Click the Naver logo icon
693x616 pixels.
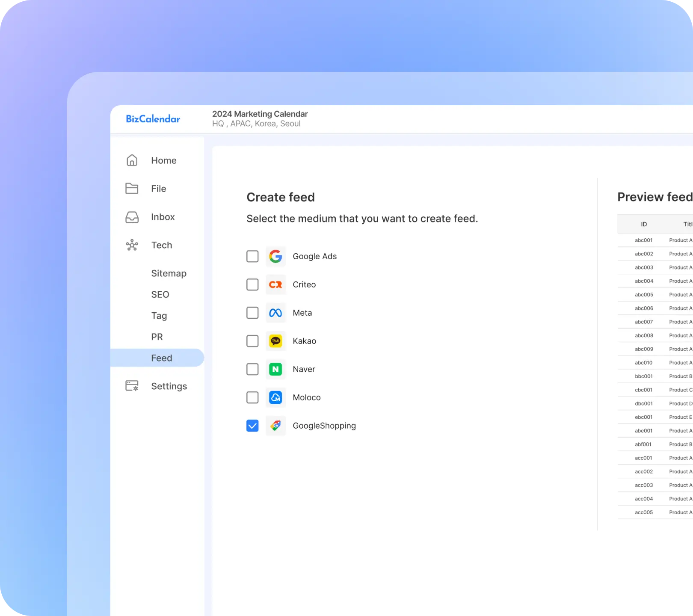click(275, 369)
